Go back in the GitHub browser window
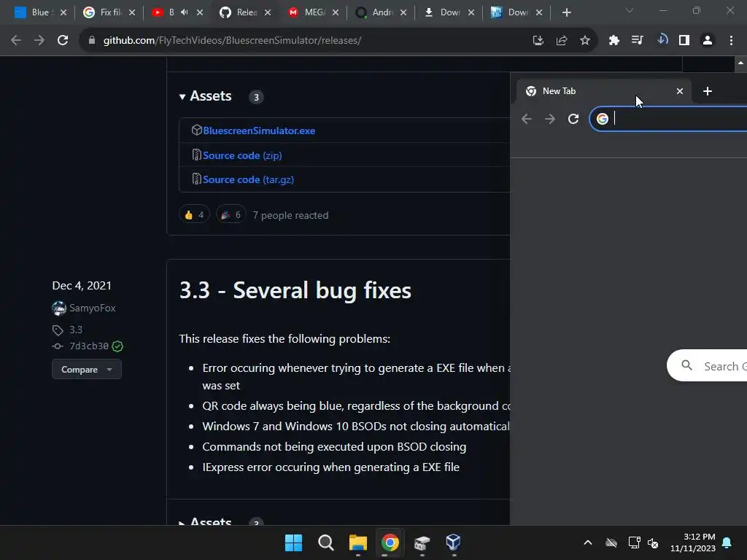This screenshot has height=560, width=747. pos(16,41)
